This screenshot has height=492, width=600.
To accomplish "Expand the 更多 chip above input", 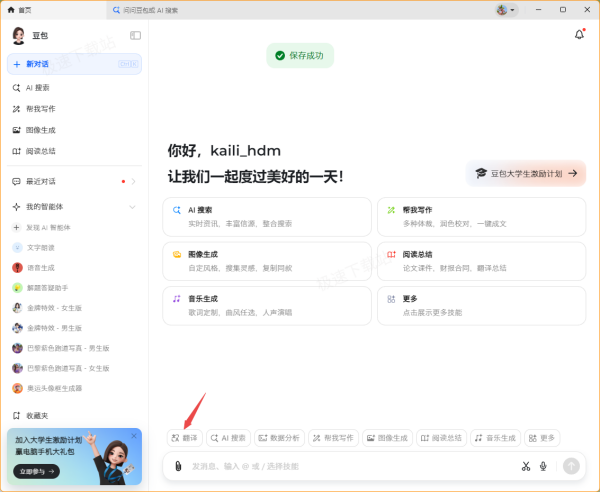I will point(542,438).
